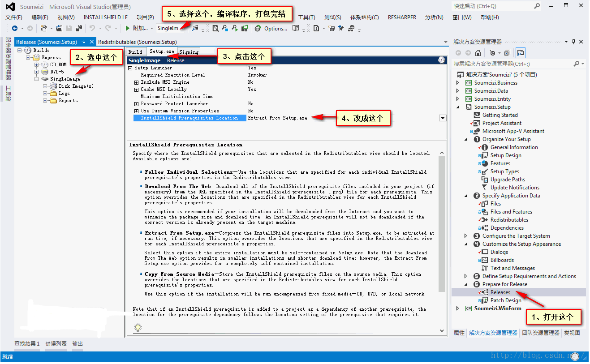The width and height of the screenshot is (590, 364).
Task: Toggle Preview Selected Items icon in Solution Explorer
Action: [x=520, y=53]
